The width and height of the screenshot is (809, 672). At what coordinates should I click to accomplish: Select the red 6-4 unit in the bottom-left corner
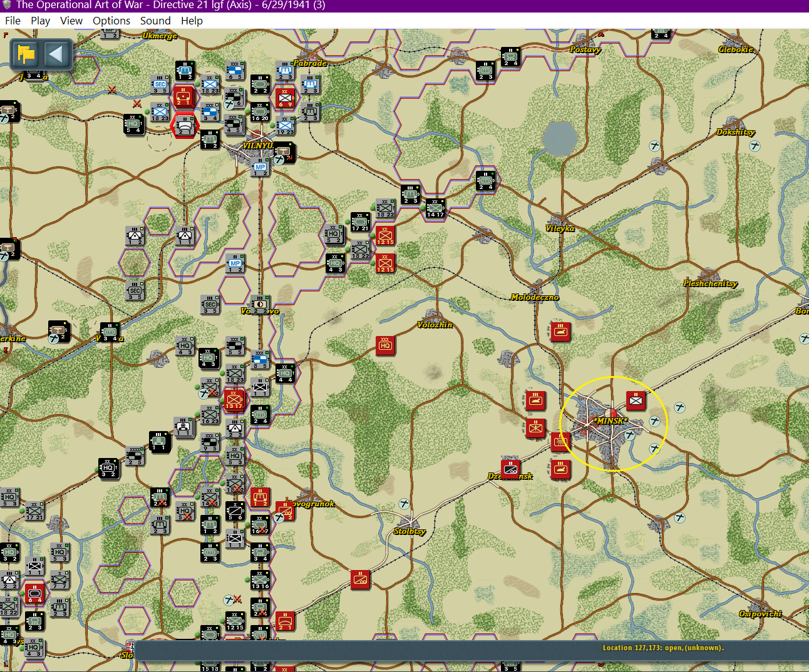(x=34, y=593)
